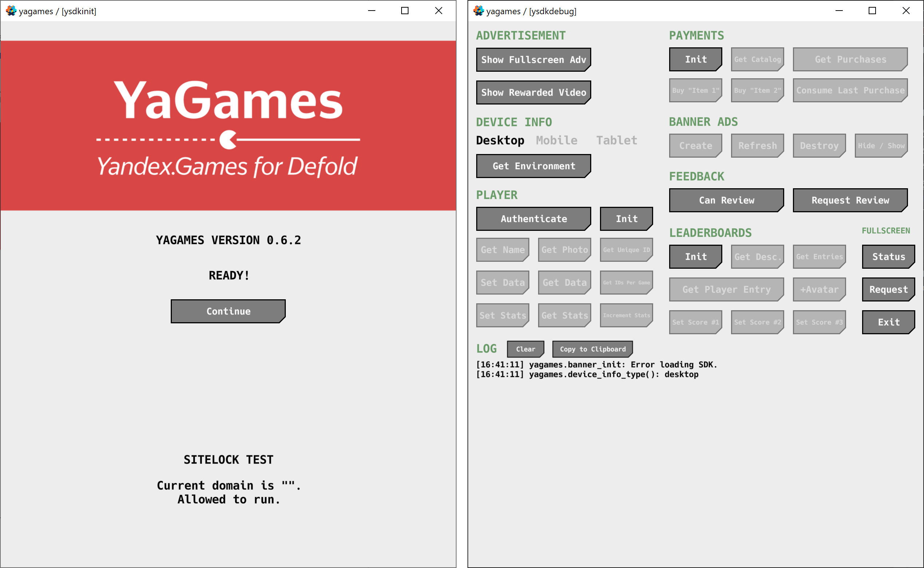The height and width of the screenshot is (568, 924).
Task: Click Get Environment button
Action: click(533, 166)
